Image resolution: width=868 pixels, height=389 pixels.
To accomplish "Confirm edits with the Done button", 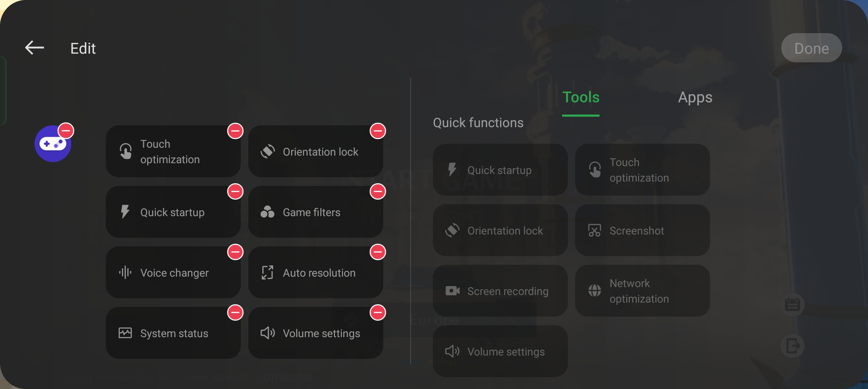I will click(812, 48).
